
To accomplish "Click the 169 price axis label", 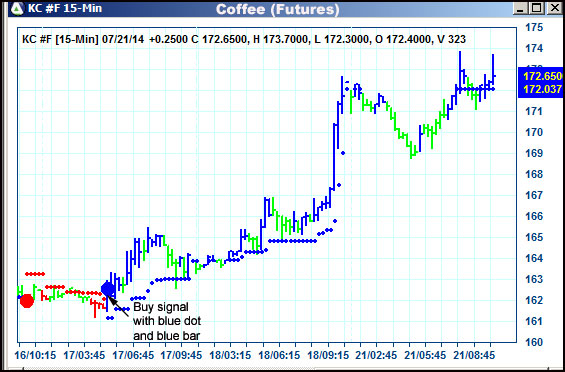I will (x=534, y=153).
